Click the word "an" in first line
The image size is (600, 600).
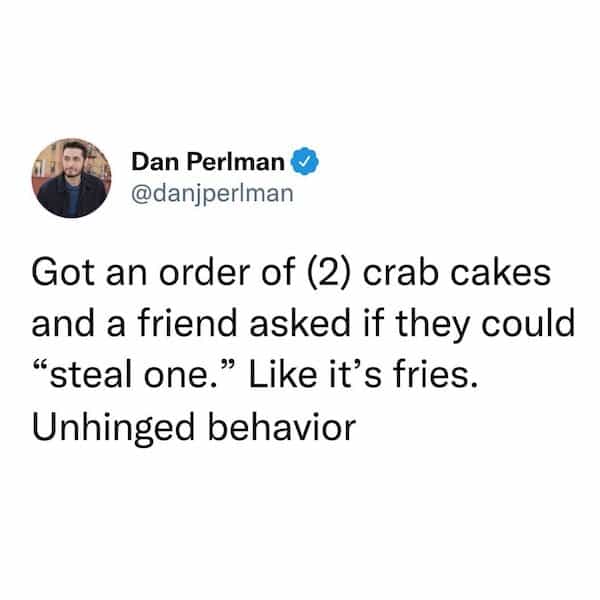127,275
